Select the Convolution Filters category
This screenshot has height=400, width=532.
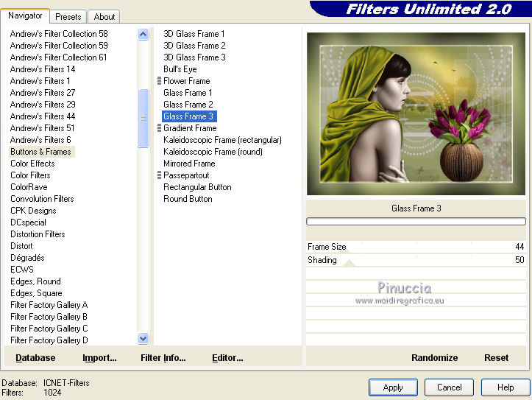coord(42,199)
